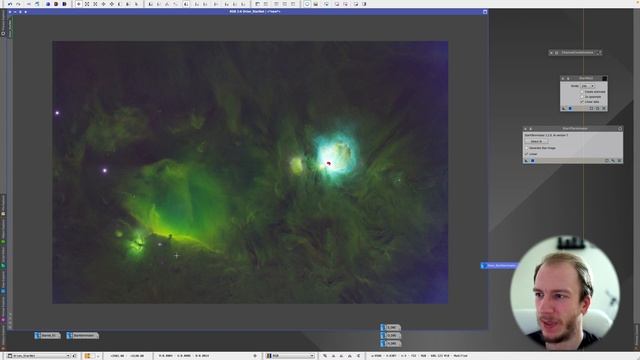This screenshot has height=360, width=640.
Task: Click the black square on StarNet title bar
Action: click(604, 78)
